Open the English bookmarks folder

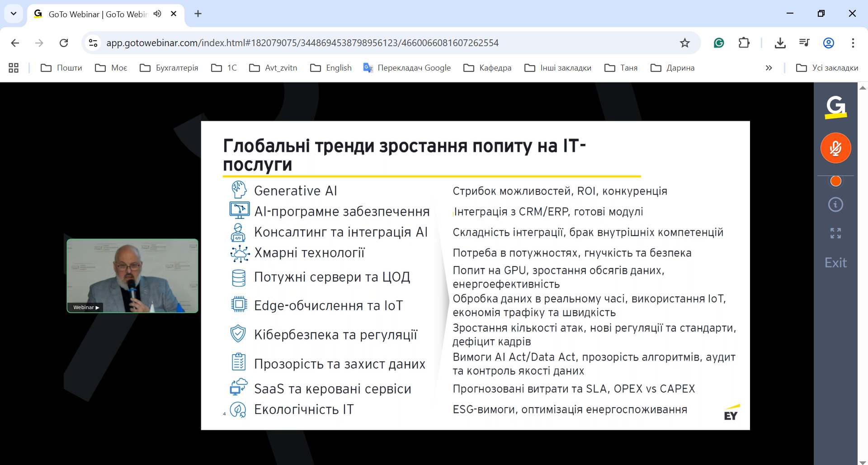coord(331,68)
